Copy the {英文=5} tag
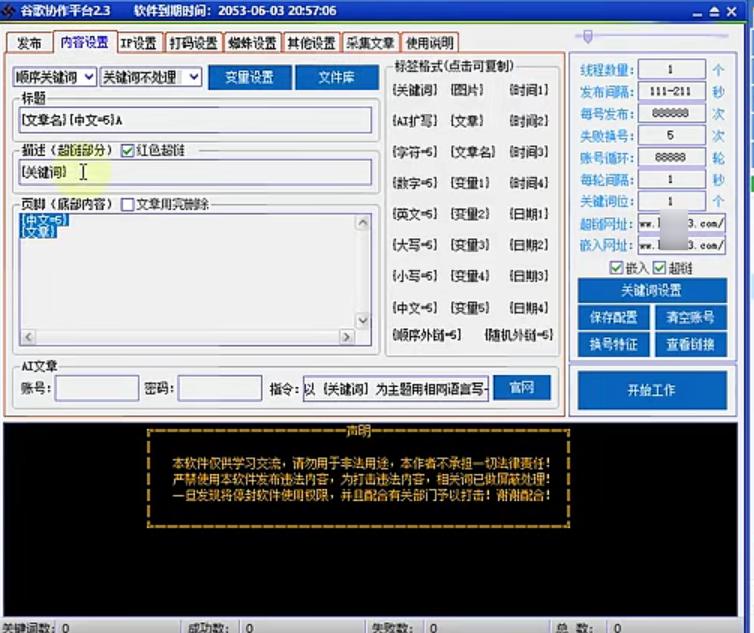The image size is (754, 633). [415, 214]
